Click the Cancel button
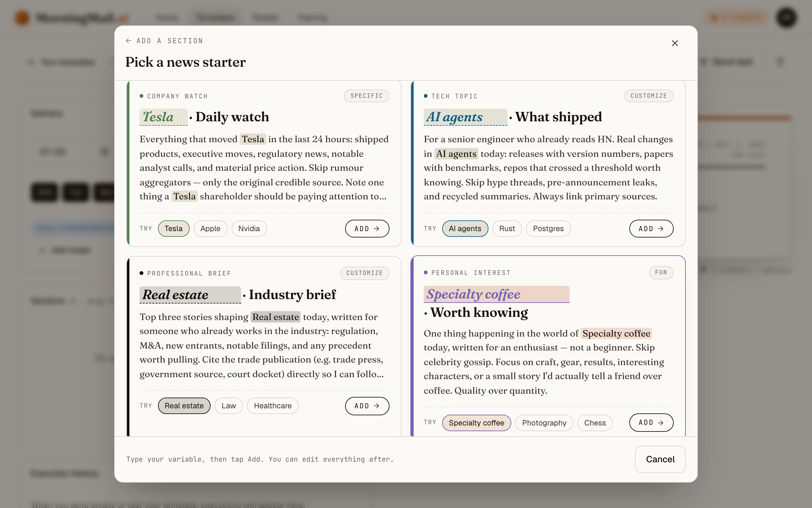This screenshot has width=812, height=508. coord(660,459)
